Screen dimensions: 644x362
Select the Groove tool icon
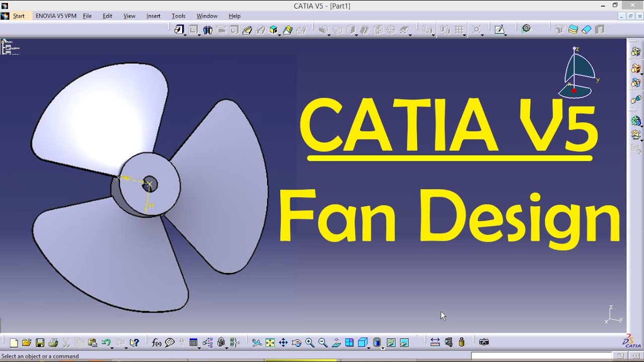coord(221,30)
